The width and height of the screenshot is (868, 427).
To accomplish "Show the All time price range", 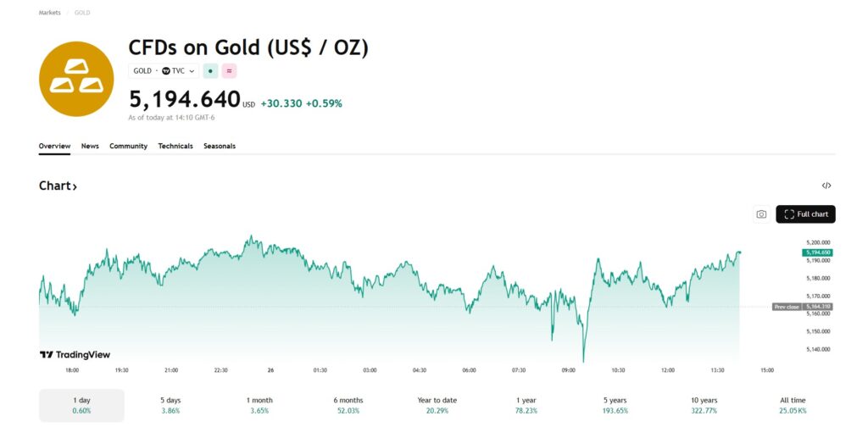I will (793, 405).
